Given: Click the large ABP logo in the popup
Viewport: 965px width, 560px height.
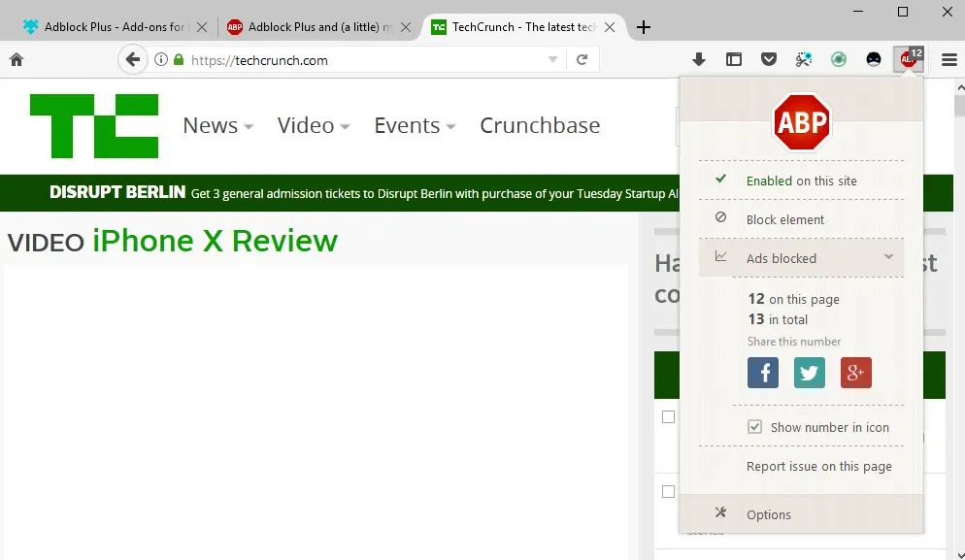Looking at the screenshot, I should 801,122.
